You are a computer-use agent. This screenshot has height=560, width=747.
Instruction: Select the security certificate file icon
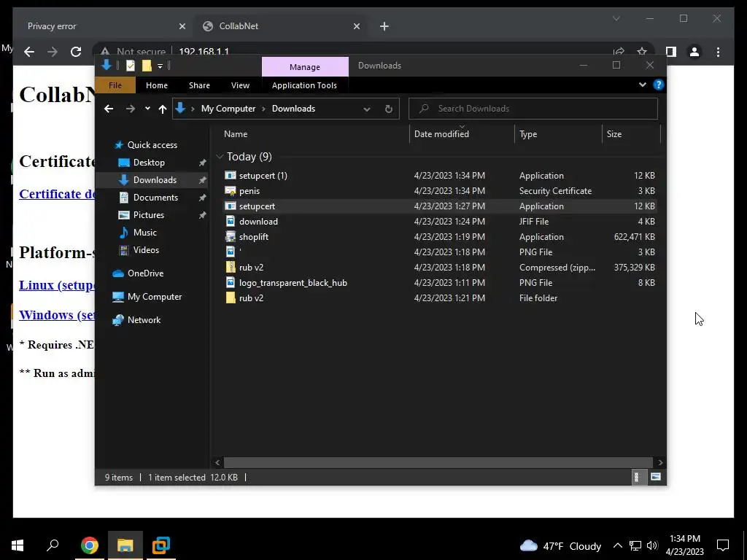click(231, 191)
